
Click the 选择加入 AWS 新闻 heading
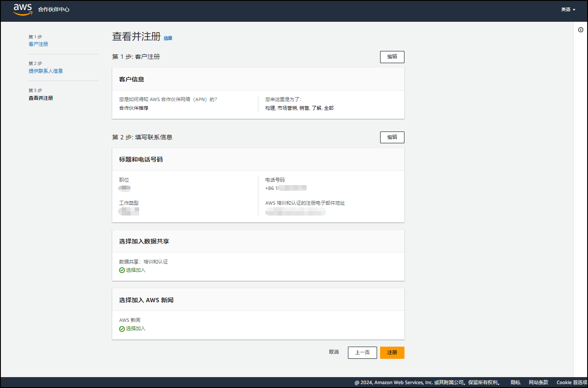click(x=147, y=300)
